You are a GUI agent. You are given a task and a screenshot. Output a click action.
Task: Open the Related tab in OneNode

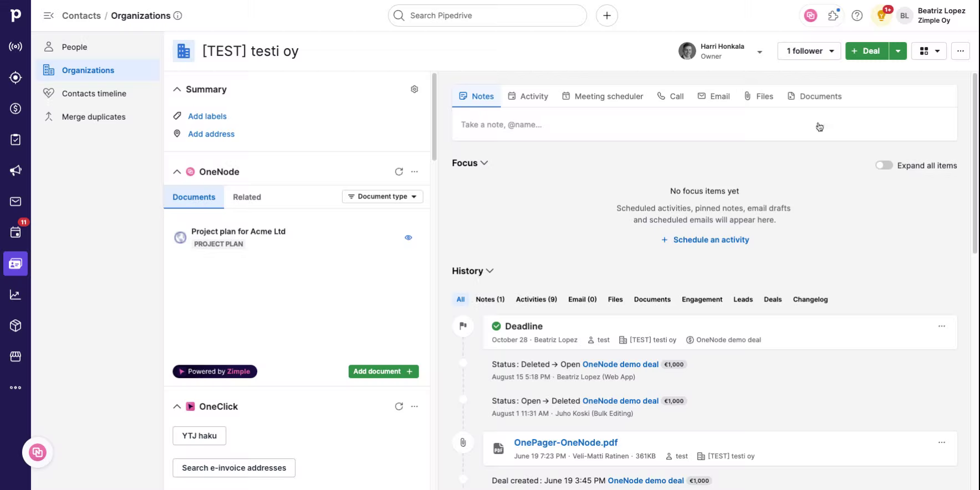(247, 197)
